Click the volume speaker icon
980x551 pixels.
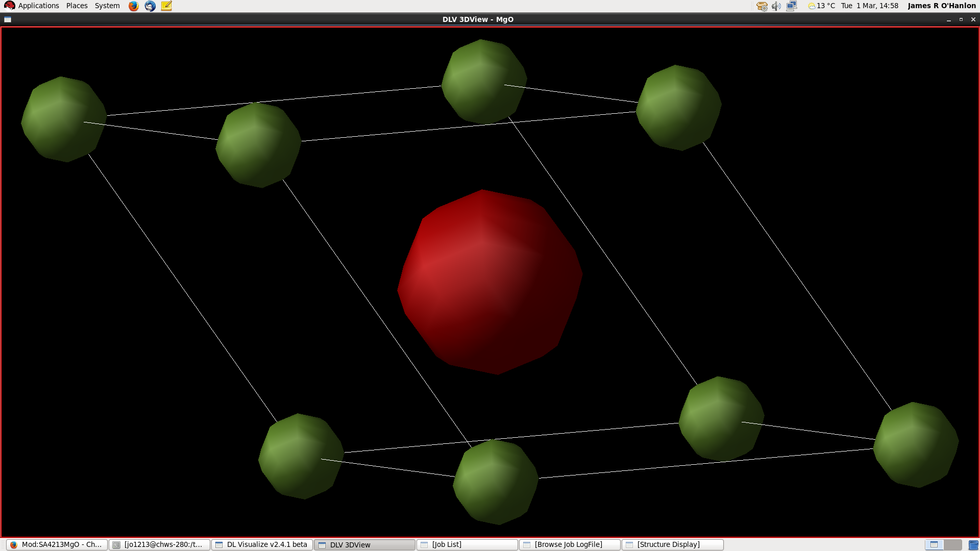point(776,6)
